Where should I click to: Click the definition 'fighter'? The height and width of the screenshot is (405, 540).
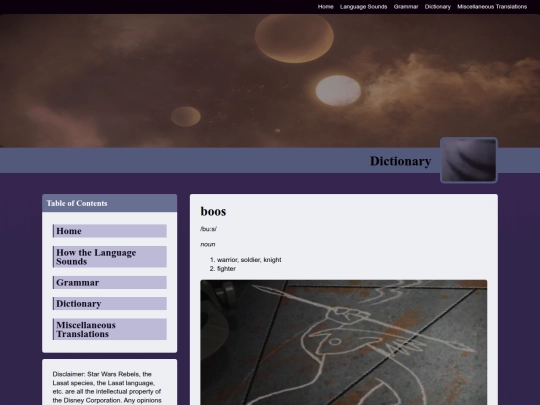(x=226, y=269)
